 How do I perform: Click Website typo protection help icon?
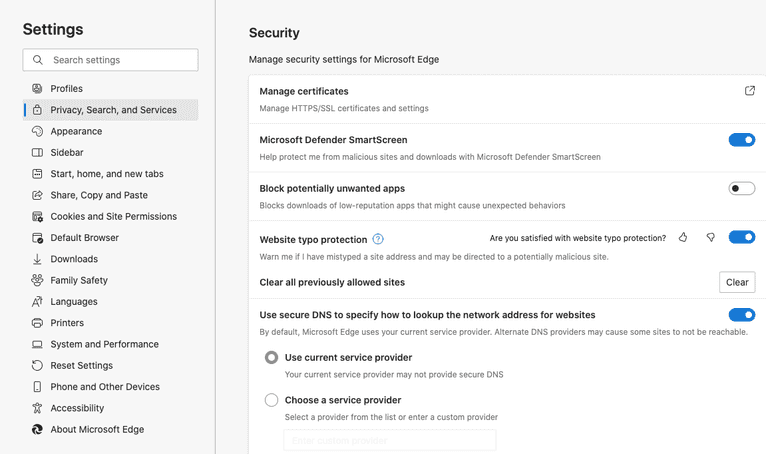[378, 240]
